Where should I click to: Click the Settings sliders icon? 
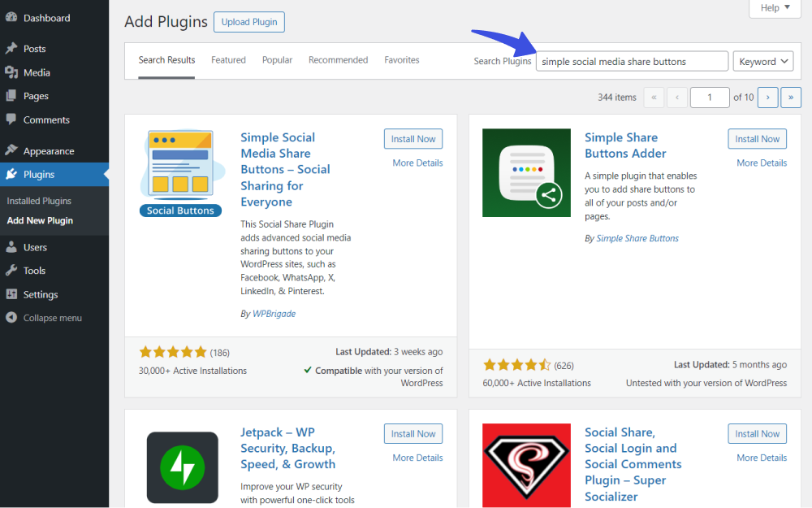click(x=11, y=294)
